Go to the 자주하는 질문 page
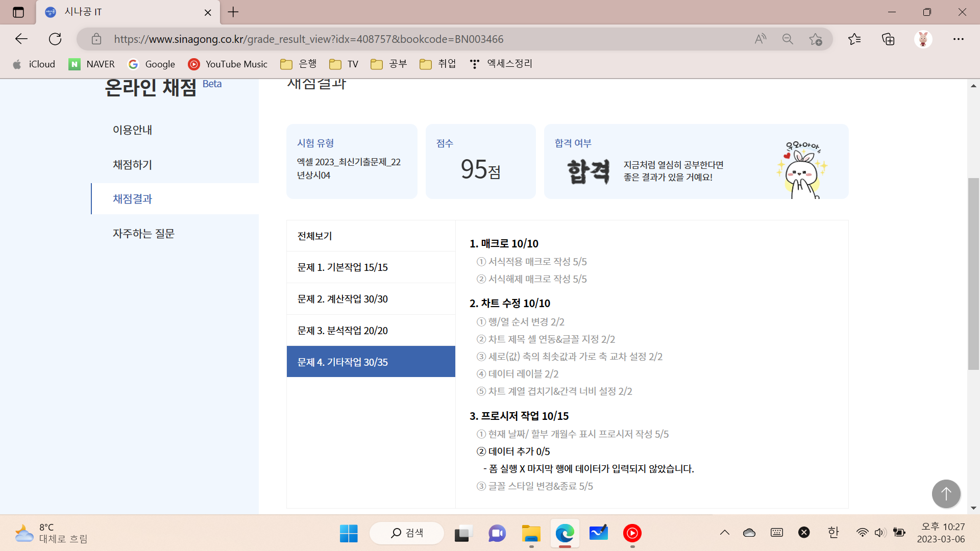This screenshot has height=551, width=980. click(x=143, y=234)
